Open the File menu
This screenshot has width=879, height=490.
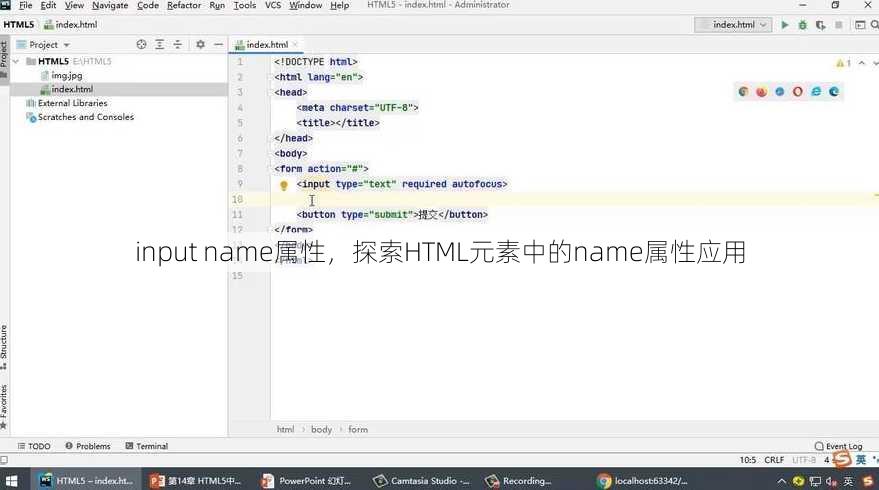click(25, 5)
